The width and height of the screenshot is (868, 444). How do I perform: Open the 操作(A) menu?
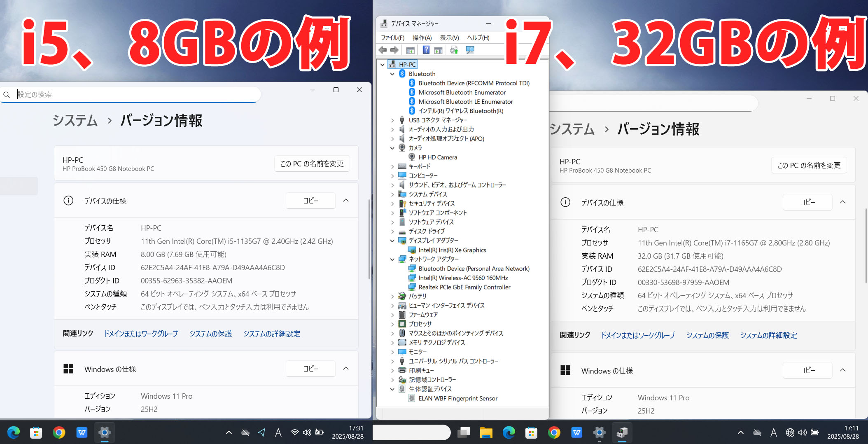422,38
